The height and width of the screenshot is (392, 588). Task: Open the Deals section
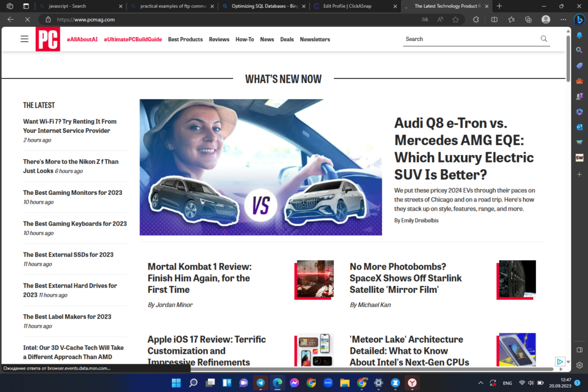pyautogui.click(x=287, y=39)
